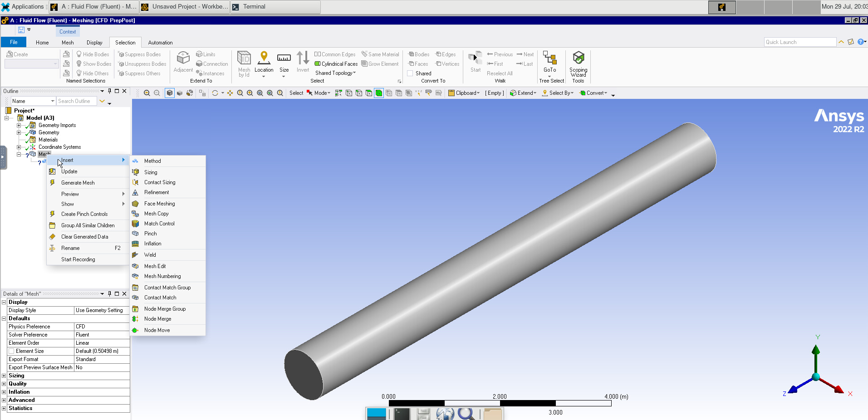Click the Terminal icon in the bottom dock

pos(402,414)
